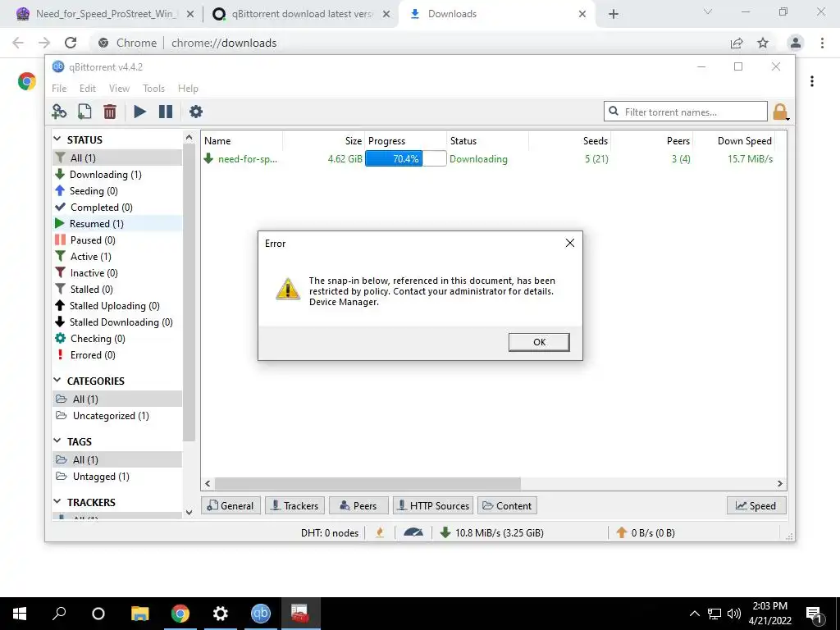Open Chrome tab search dropdown arrow

[708, 11]
